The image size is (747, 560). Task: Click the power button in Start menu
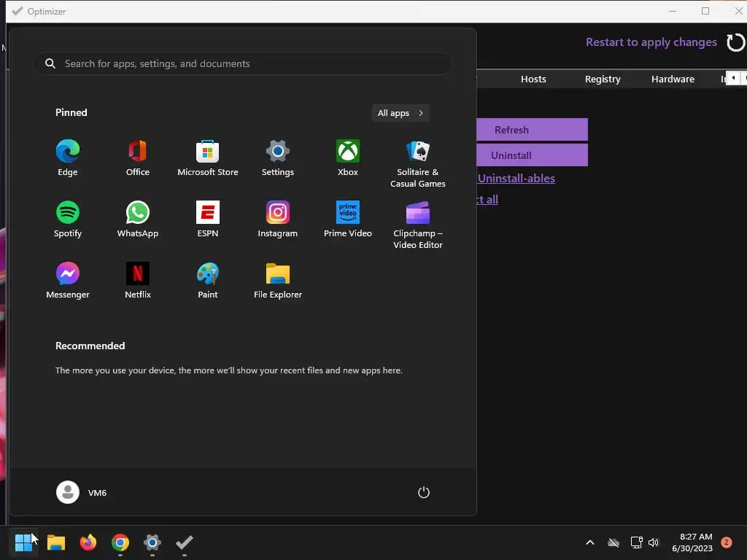click(424, 492)
